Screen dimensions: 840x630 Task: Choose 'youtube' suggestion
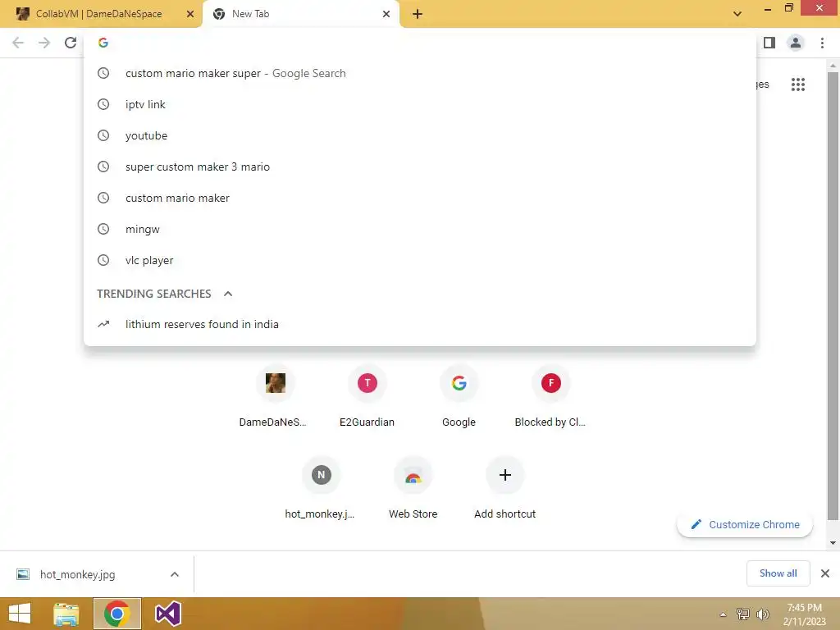[420, 135]
